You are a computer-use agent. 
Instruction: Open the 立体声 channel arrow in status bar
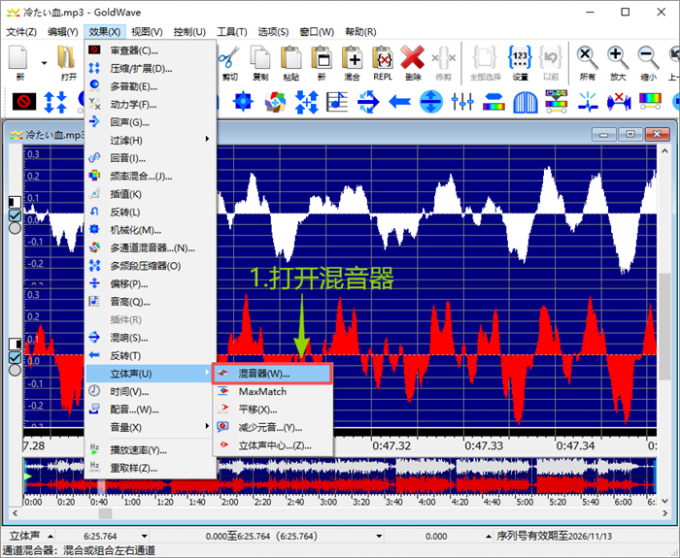coord(50,536)
